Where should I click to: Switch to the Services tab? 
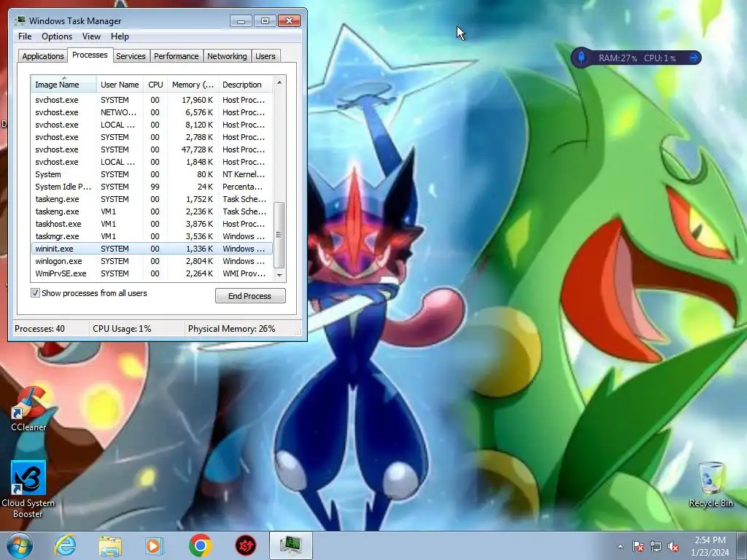tap(131, 55)
